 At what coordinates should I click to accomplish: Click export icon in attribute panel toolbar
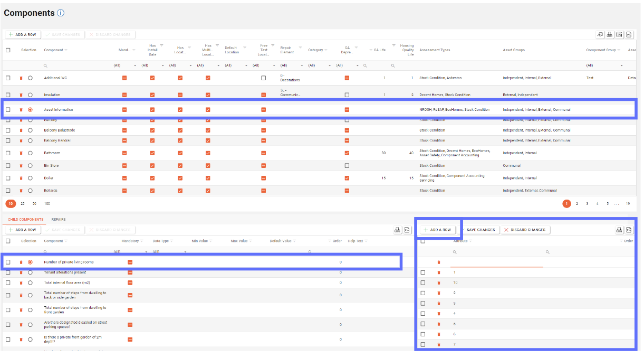pos(629,230)
